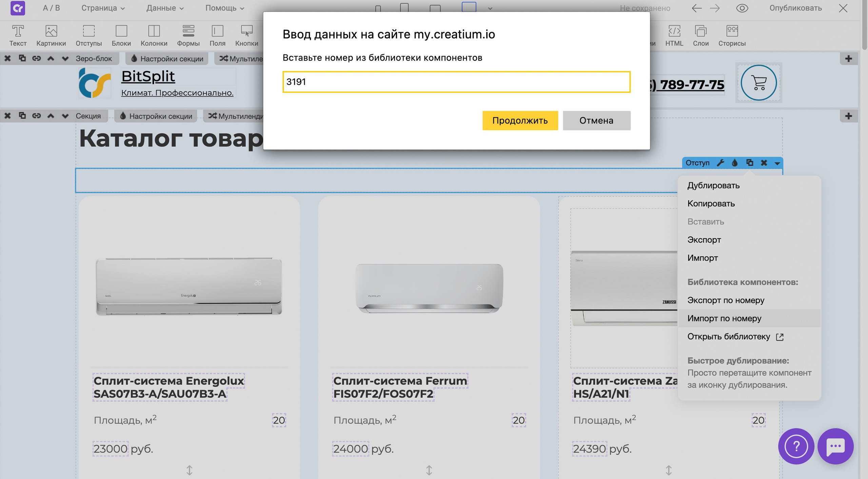Click the BitSplit title link
This screenshot has height=479, width=868.
148,76
